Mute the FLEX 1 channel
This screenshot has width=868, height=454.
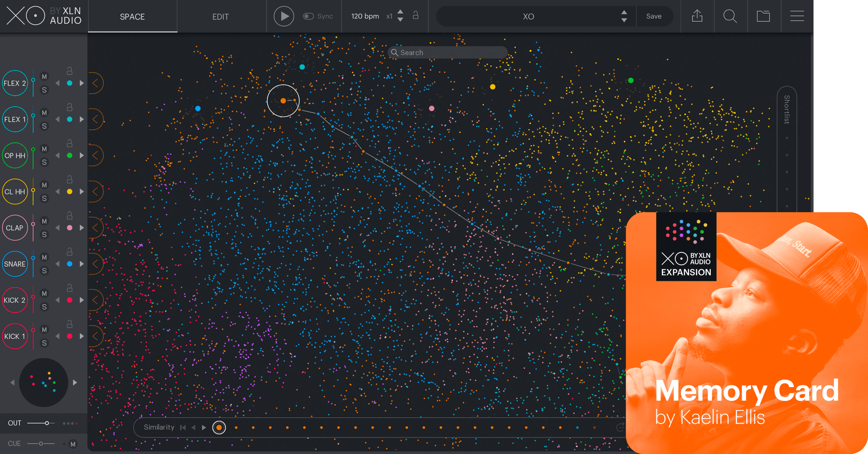(x=44, y=113)
